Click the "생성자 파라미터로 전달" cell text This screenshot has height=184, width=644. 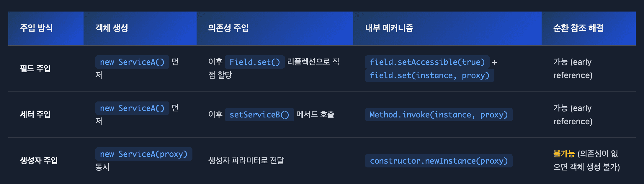pos(246,160)
